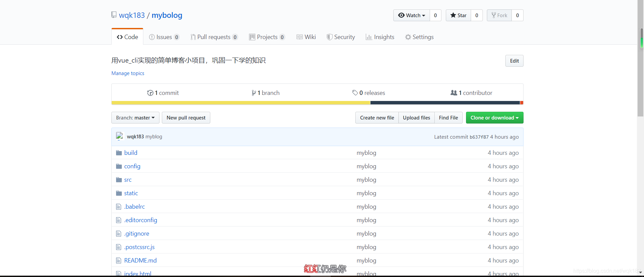644x277 pixels.
Task: Click Create new file button
Action: tap(377, 118)
